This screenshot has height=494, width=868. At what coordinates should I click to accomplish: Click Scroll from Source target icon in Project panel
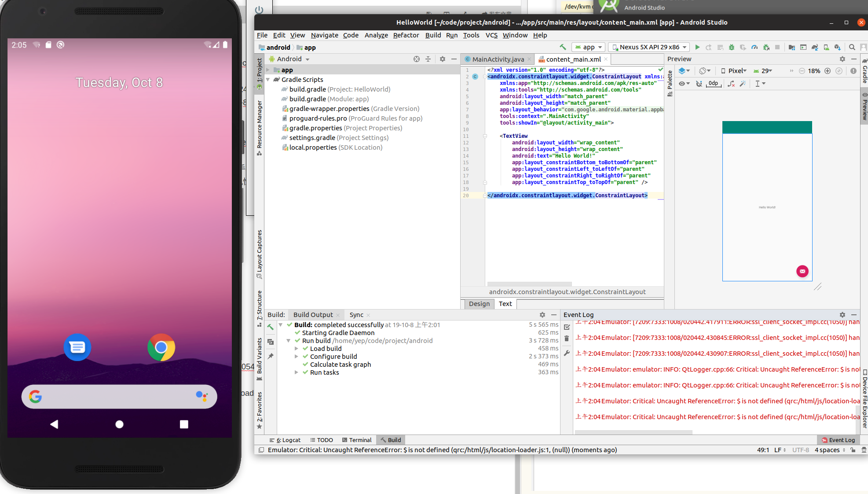[x=417, y=59]
